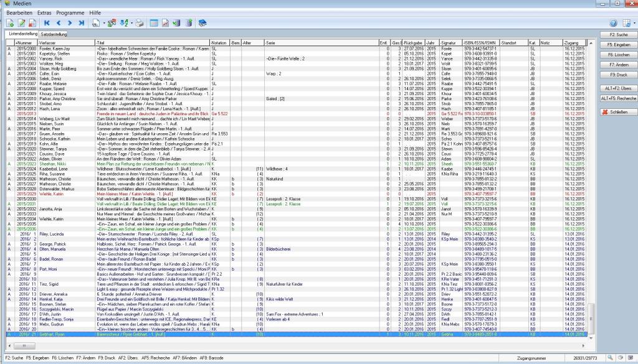Viewport: 638px width, 364px height.
Task: Click the blue help question mark icon
Action: 613,23
